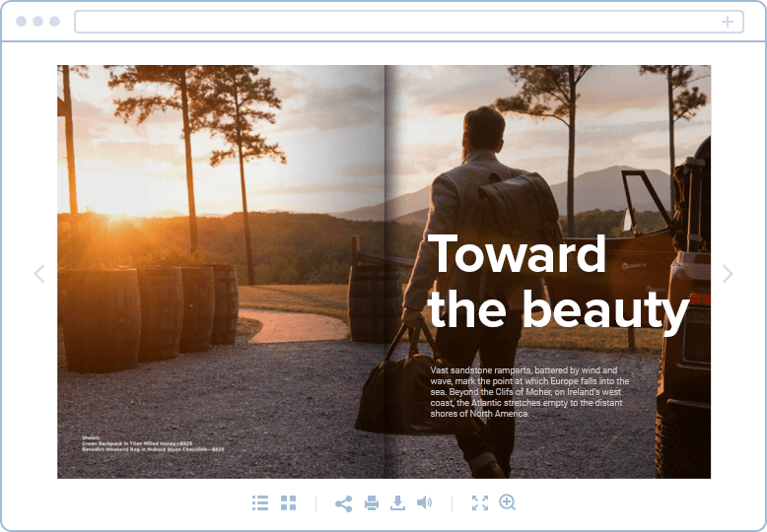
Task: Click the leftmost window control dot
Action: pyautogui.click(x=22, y=22)
